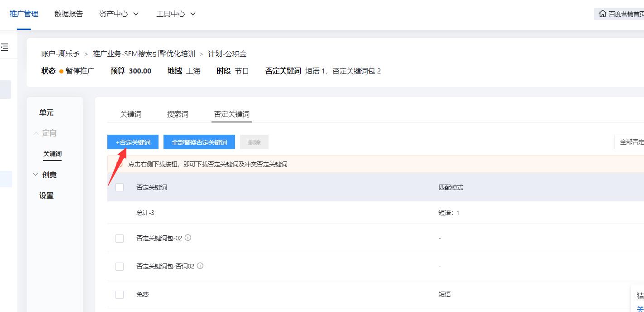The width and height of the screenshot is (644, 312).
Task: Click breadcrumb 计划-公积金
Action: pyautogui.click(x=227, y=54)
